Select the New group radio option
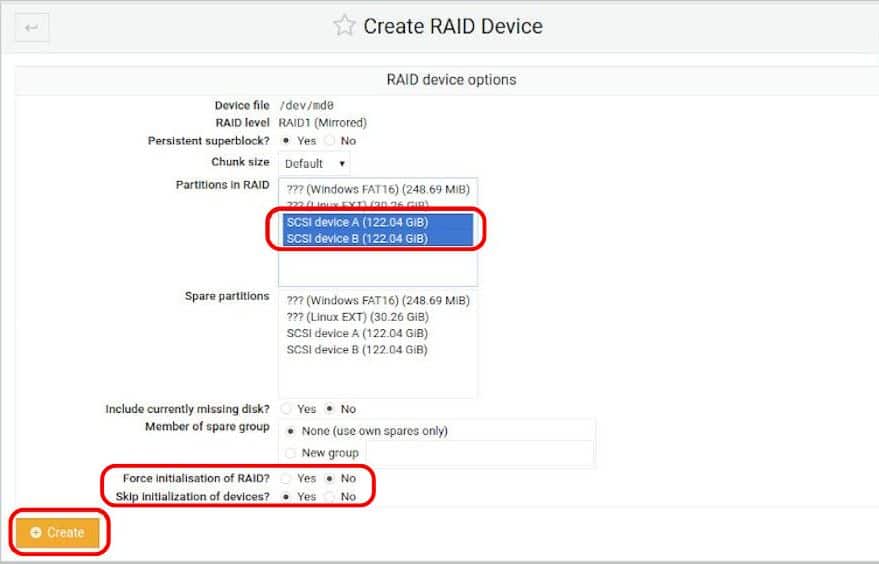The height and width of the screenshot is (564, 879). pos(291,453)
